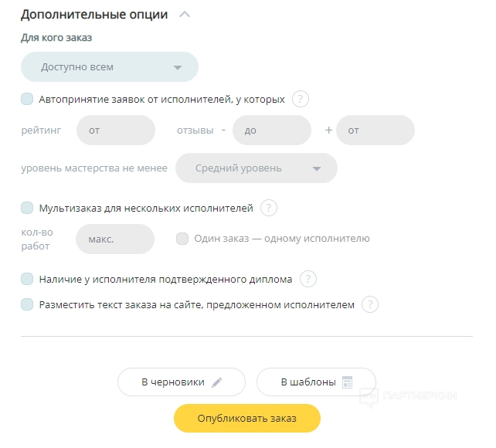The image size is (496, 448).
Task: Open the Доступно всем dropdown
Action: click(x=109, y=67)
